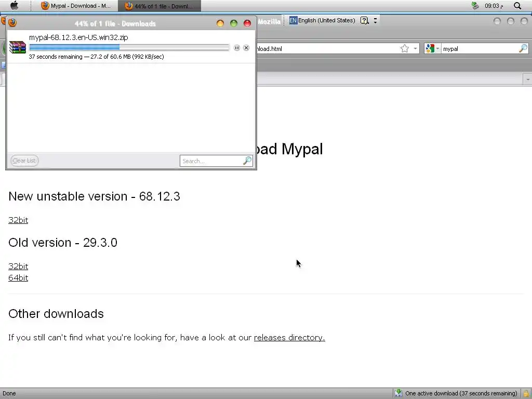Click the EN language indicator icon

tap(293, 20)
